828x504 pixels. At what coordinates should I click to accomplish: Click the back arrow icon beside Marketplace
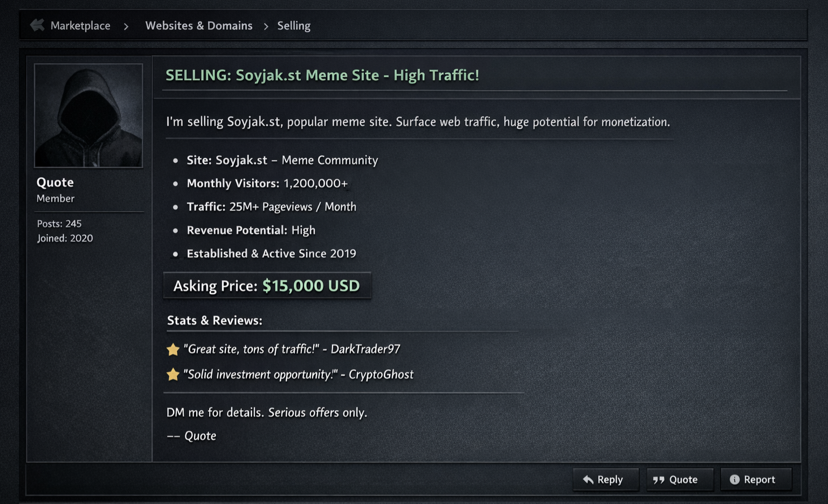[x=37, y=25]
